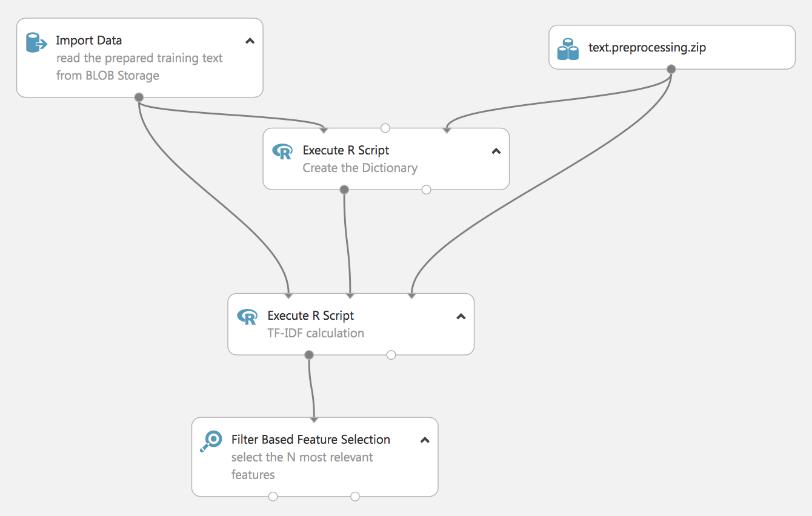Click the left output port of TF-IDF calculation

pos(309,355)
